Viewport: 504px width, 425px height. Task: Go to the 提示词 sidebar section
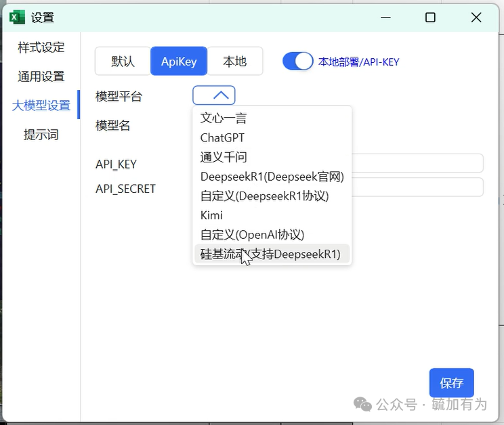(x=41, y=134)
